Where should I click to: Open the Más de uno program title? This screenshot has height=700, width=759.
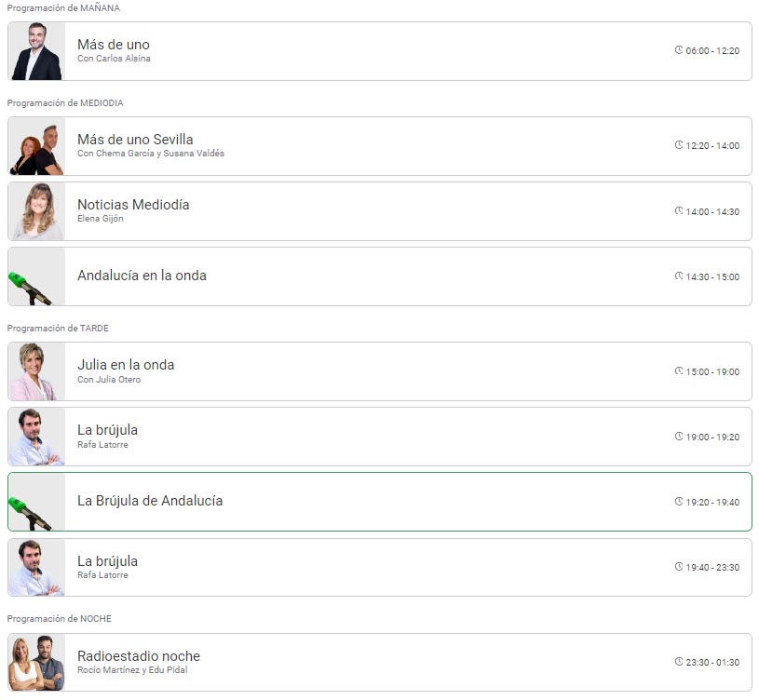click(x=113, y=45)
